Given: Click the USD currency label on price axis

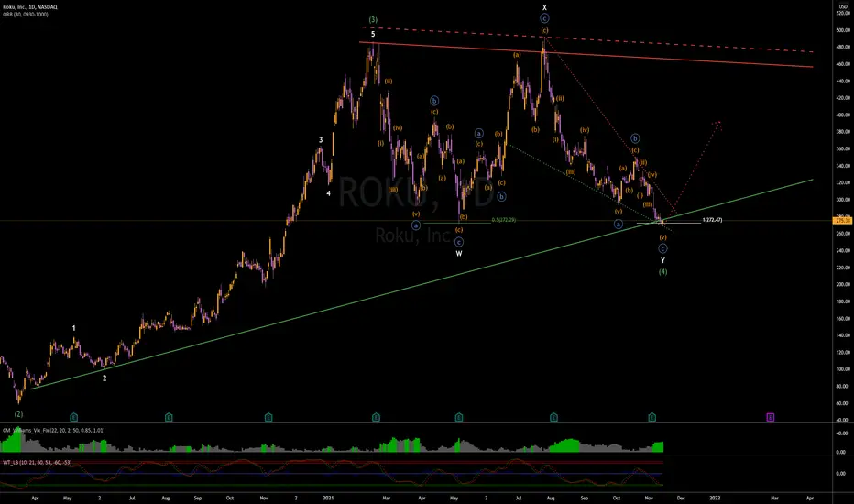Looking at the screenshot, I should (x=843, y=6).
